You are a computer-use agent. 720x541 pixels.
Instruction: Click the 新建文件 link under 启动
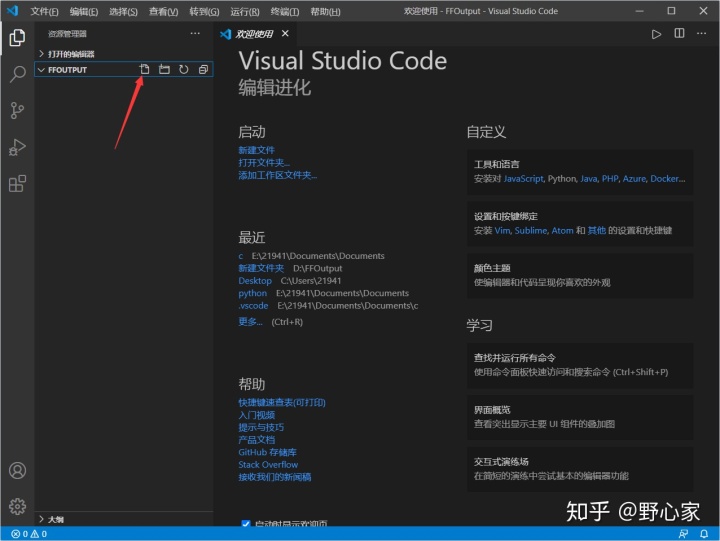(x=256, y=150)
